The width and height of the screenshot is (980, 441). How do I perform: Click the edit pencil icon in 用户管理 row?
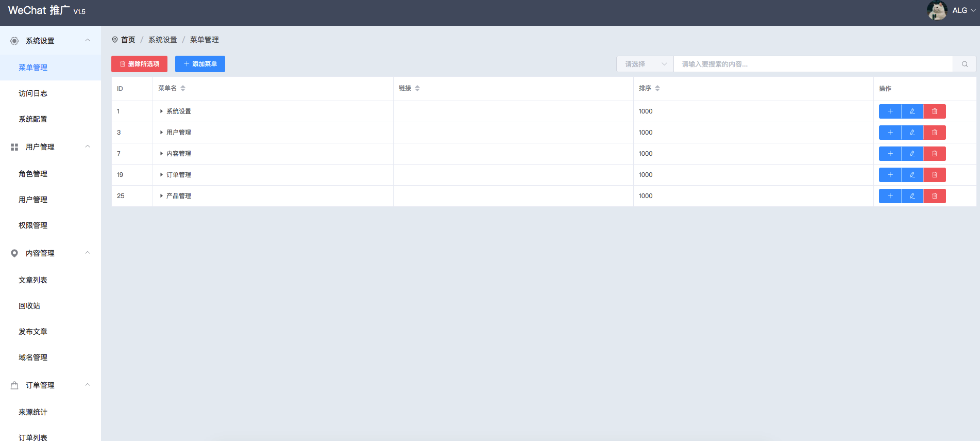pos(912,133)
